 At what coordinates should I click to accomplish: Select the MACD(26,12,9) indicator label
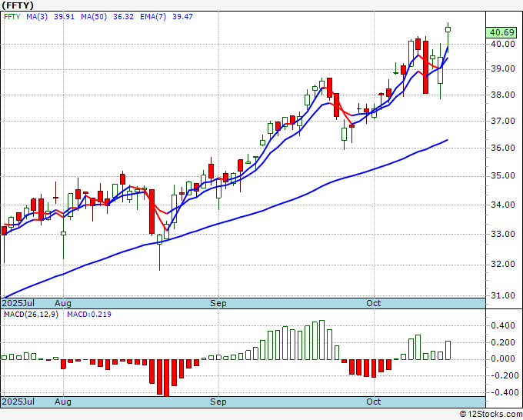[x=31, y=315]
